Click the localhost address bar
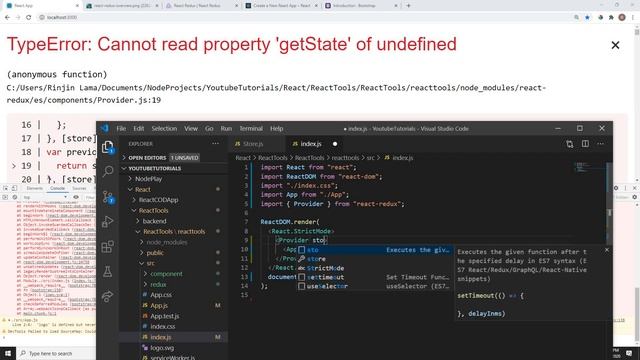640x360 pixels. 302,17
